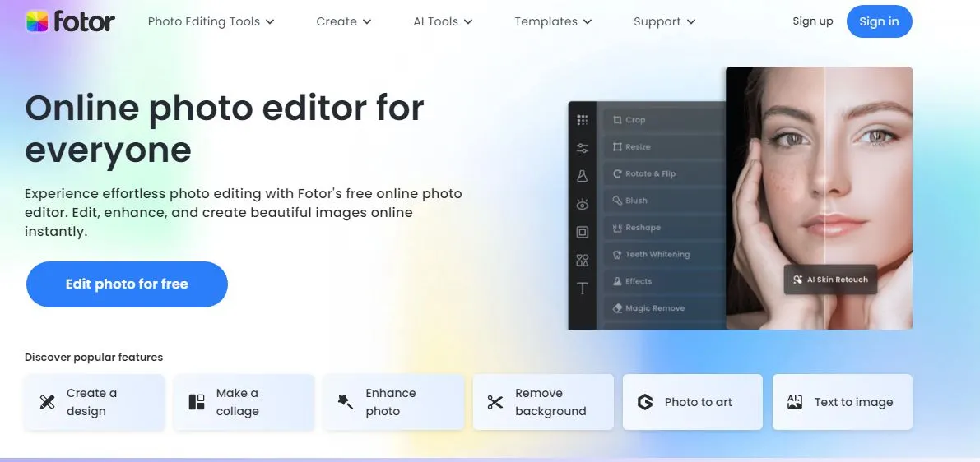The width and height of the screenshot is (980, 462).
Task: Expand the Templates menu chevron
Action: tap(588, 22)
